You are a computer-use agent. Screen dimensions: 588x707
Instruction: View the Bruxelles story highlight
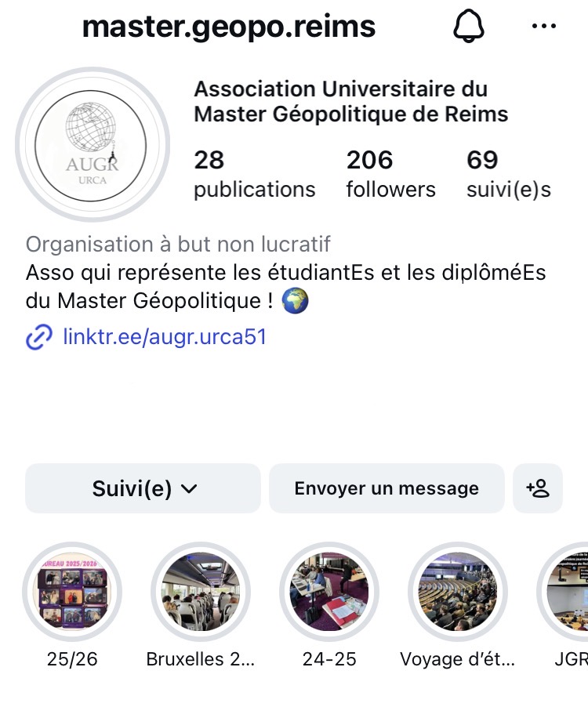coord(201,593)
